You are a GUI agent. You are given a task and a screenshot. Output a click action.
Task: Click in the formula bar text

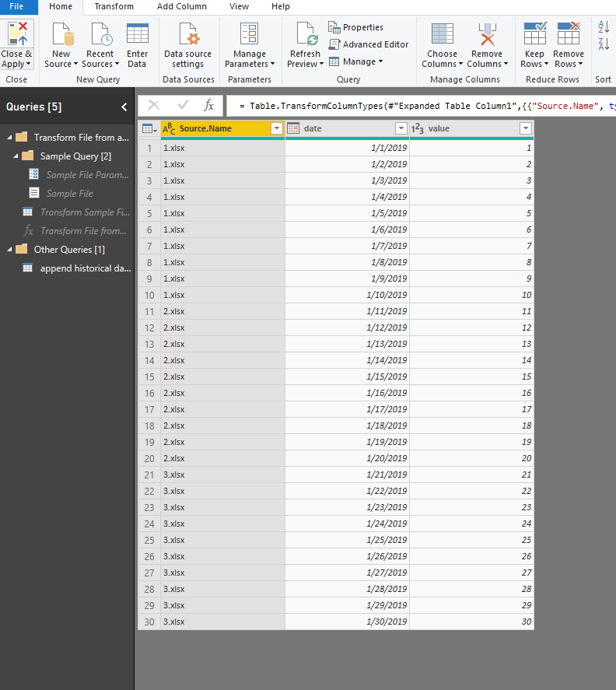(422, 106)
